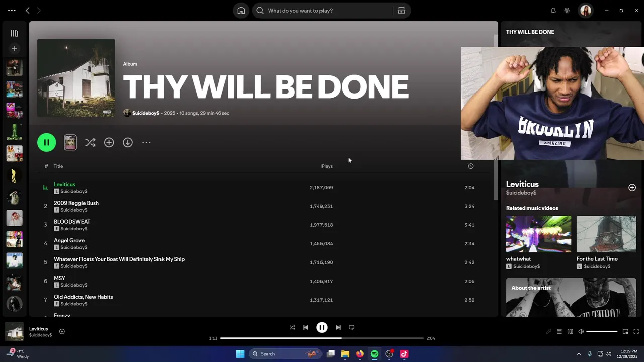
Task: Open the $uicideboy$ artist link under the album title
Action: [146, 113]
